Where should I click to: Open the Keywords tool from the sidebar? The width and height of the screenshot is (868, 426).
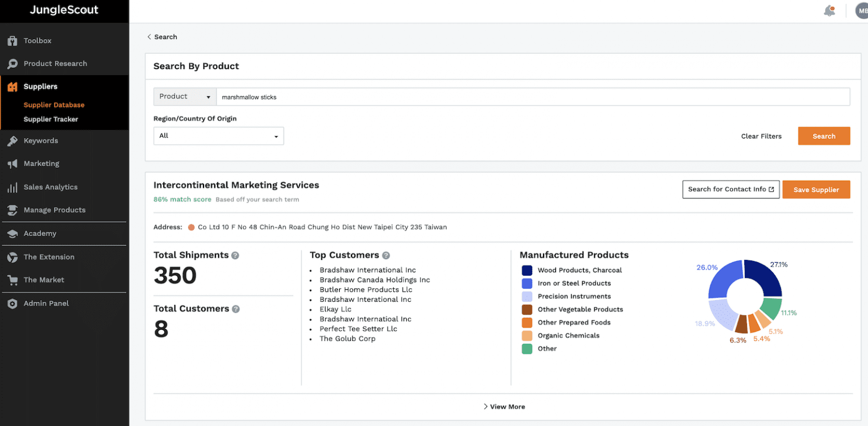(12, 140)
